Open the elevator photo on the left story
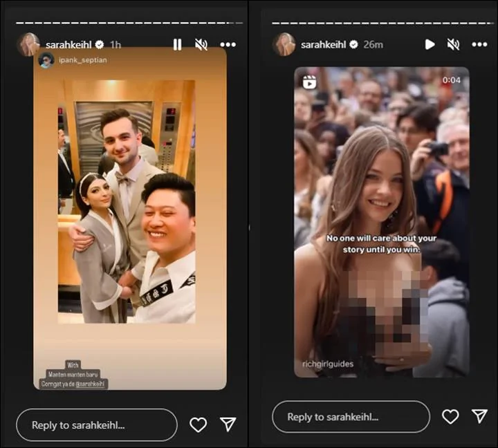 [x=127, y=202]
